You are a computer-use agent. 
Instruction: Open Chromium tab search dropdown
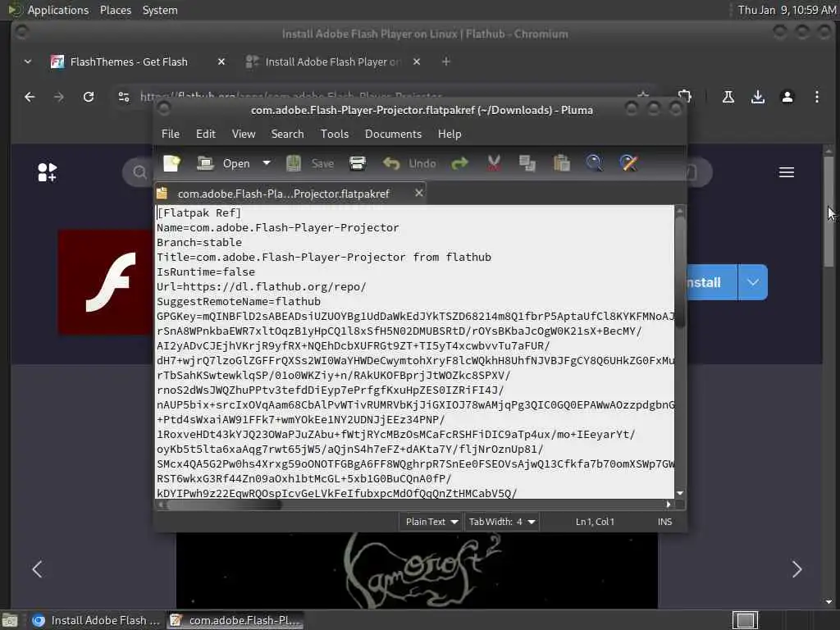[28, 62]
